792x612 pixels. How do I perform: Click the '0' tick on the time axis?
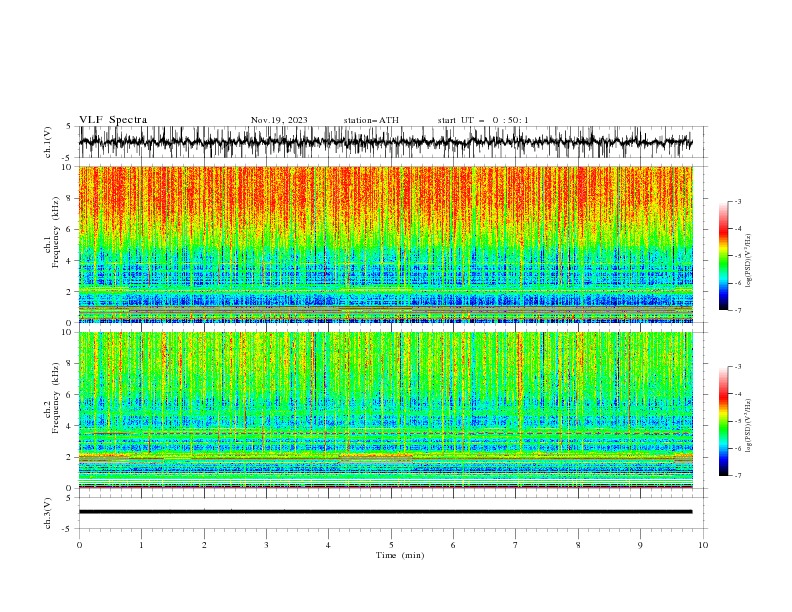tap(79, 545)
